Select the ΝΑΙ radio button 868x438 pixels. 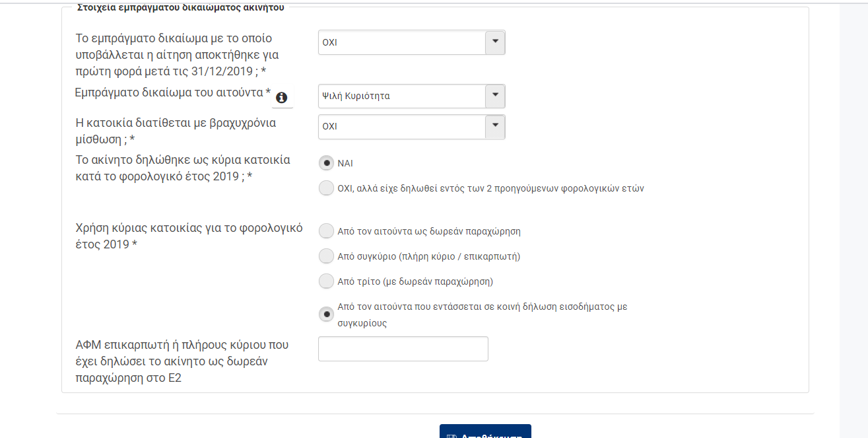[x=326, y=163]
